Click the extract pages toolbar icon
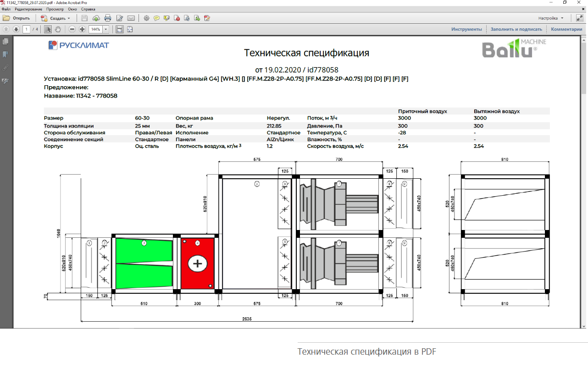Image resolution: width=588 pixels, height=373 pixels. click(x=197, y=18)
